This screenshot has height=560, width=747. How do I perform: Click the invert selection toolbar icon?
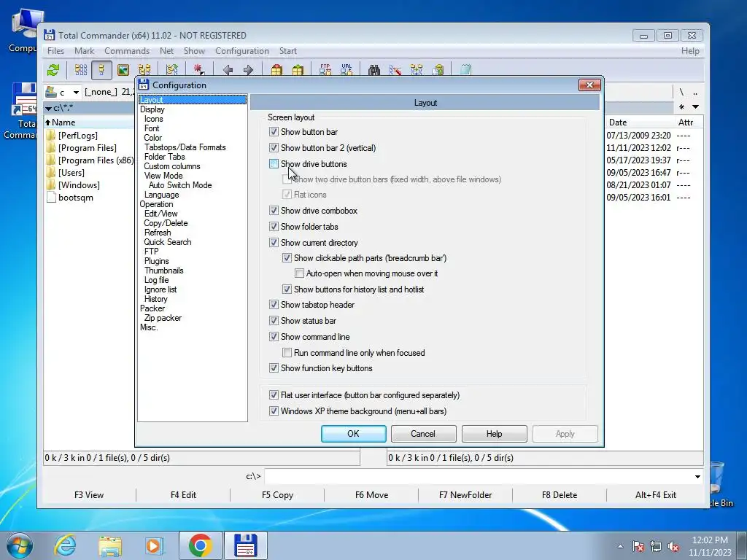pos(171,70)
